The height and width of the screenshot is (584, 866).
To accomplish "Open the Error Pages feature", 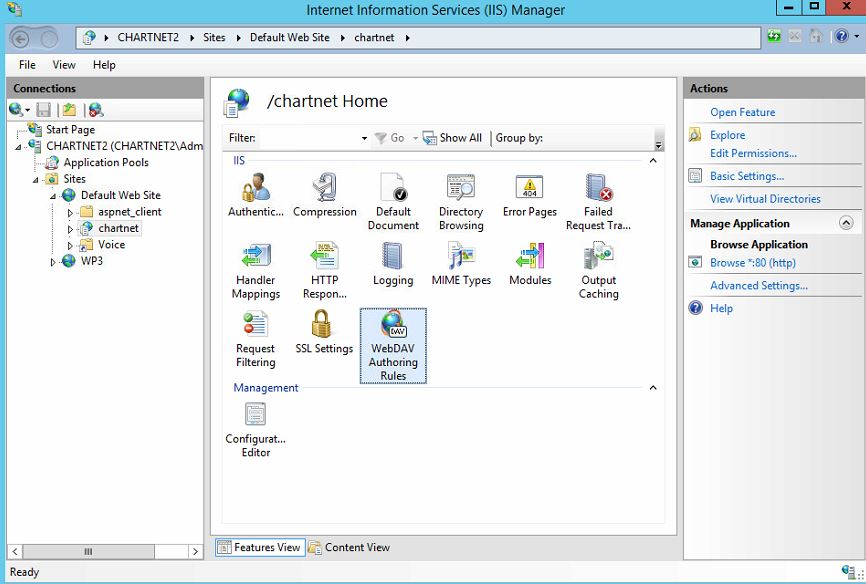I will [530, 195].
